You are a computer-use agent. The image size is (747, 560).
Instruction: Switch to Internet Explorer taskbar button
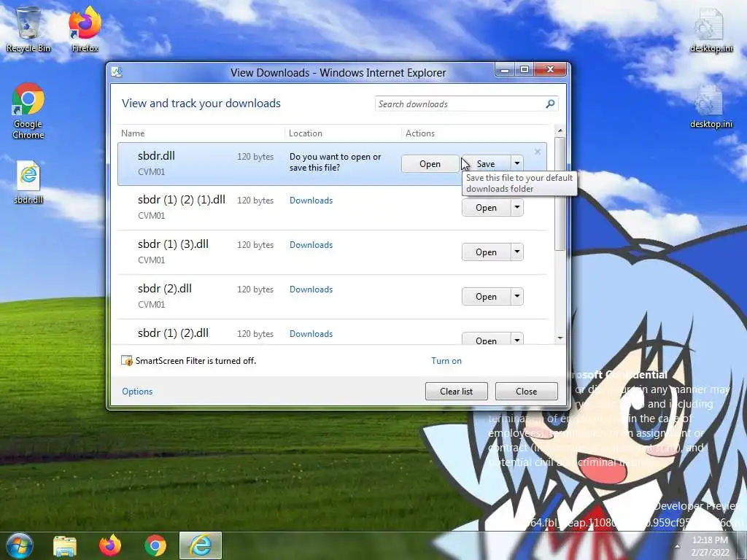point(201,545)
